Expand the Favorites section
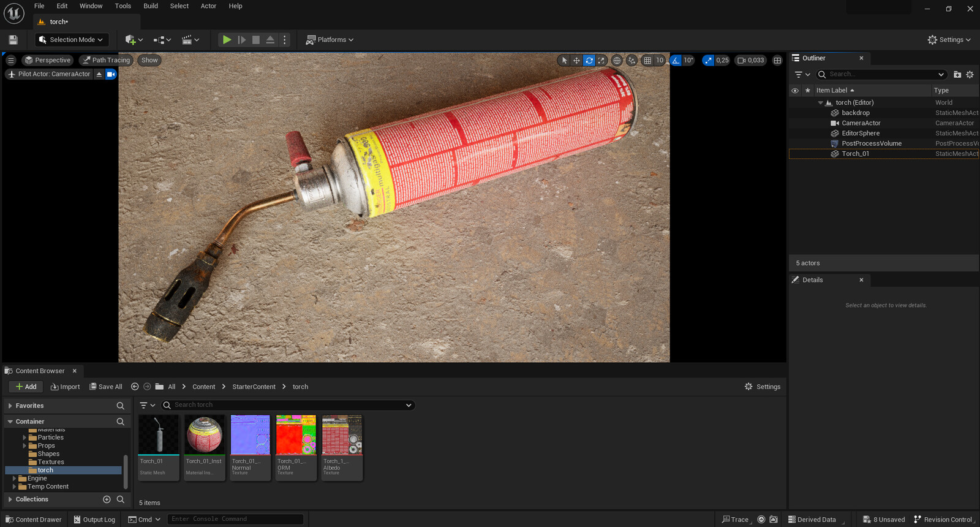The height and width of the screenshot is (527, 980). [10, 406]
